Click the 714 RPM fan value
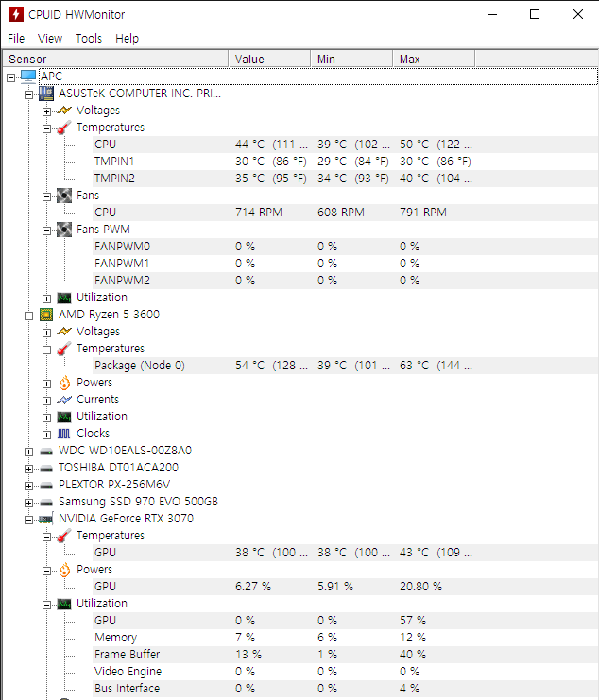Viewport: 599px width, 700px height. (259, 212)
